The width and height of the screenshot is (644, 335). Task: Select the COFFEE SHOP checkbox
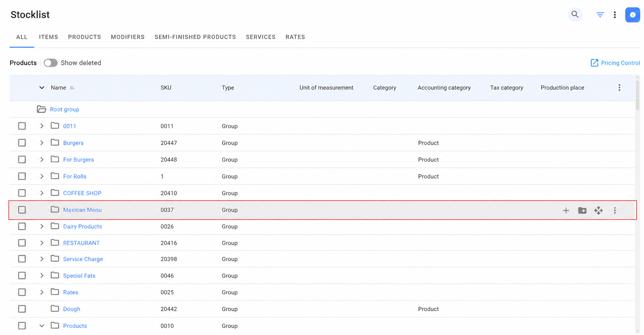[22, 193]
